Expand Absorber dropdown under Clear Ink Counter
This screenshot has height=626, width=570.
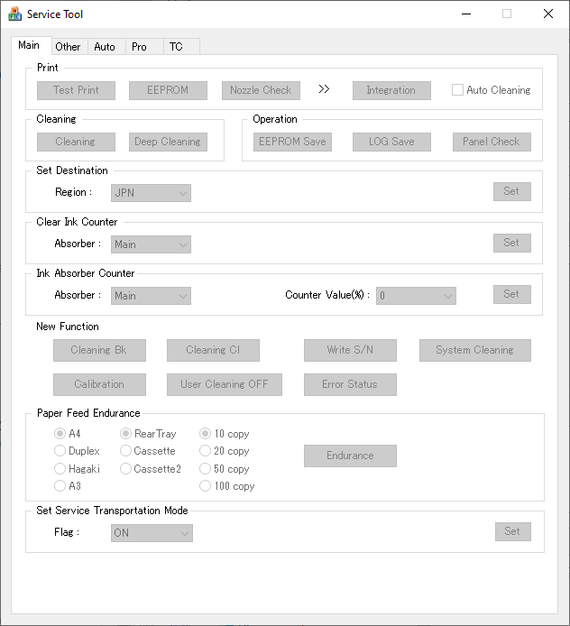(x=151, y=244)
